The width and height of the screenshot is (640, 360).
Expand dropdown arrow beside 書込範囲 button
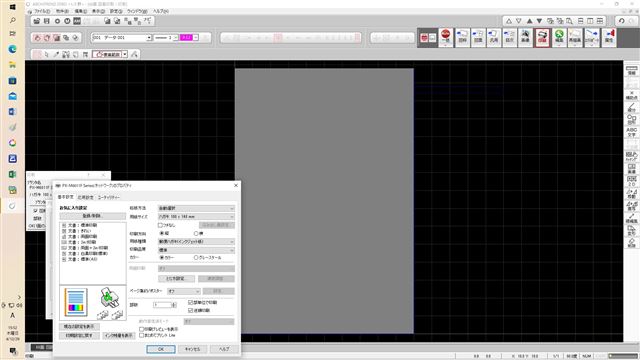(x=125, y=54)
